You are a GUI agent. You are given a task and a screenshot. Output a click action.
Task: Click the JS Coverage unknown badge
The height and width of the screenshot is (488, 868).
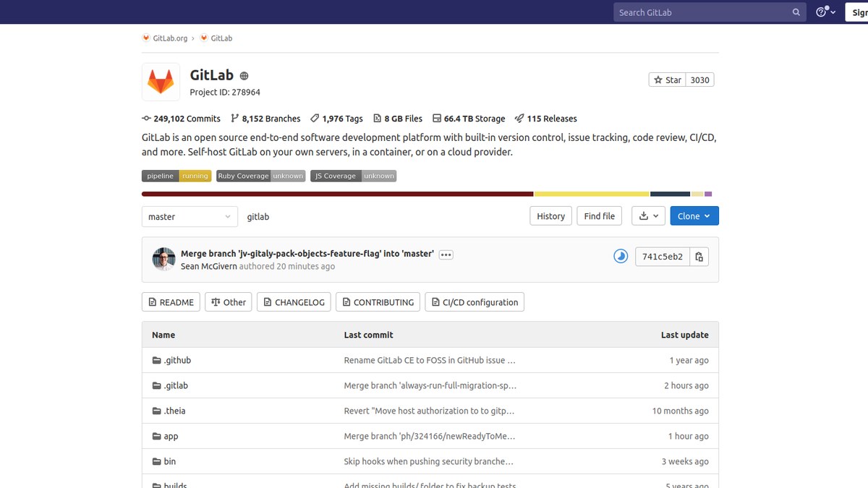coord(354,176)
